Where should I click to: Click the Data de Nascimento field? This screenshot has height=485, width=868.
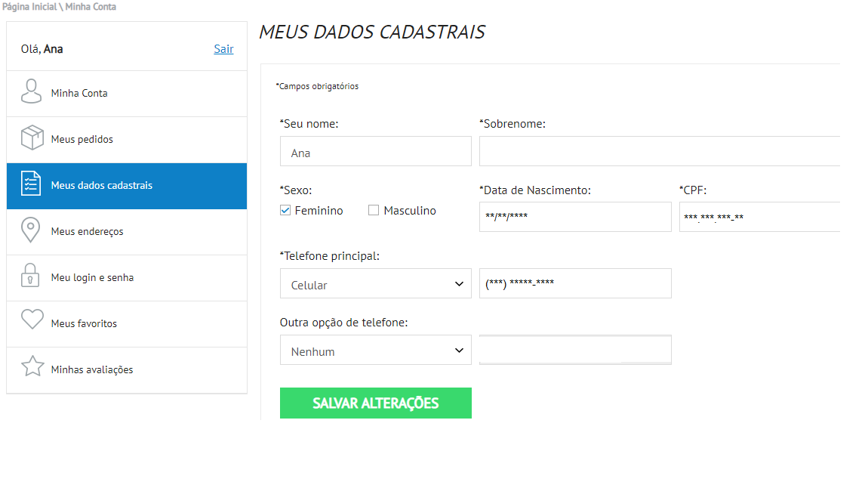click(574, 217)
